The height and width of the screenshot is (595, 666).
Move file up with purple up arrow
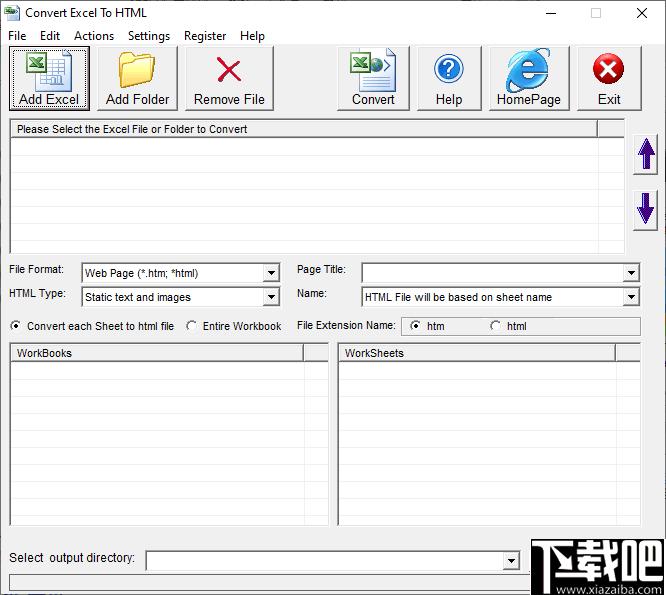[646, 154]
